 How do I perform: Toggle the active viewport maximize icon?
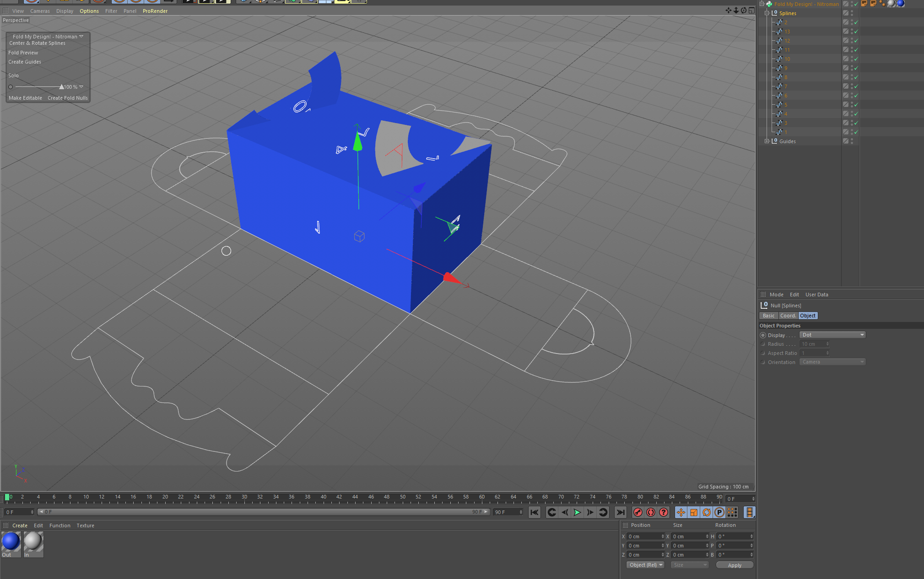[751, 11]
